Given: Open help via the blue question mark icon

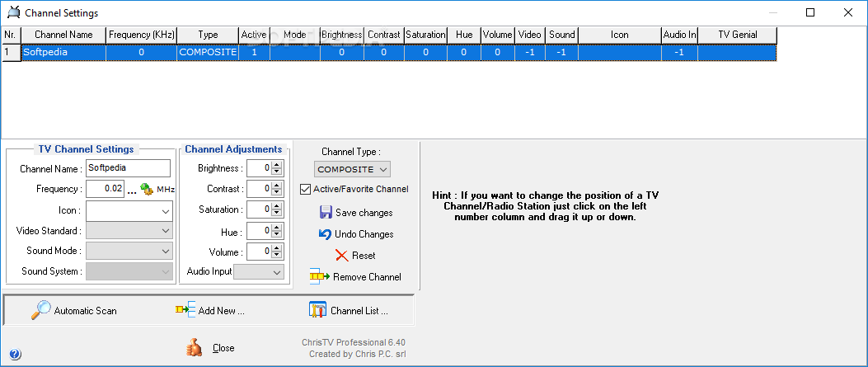Looking at the screenshot, I should tap(15, 355).
